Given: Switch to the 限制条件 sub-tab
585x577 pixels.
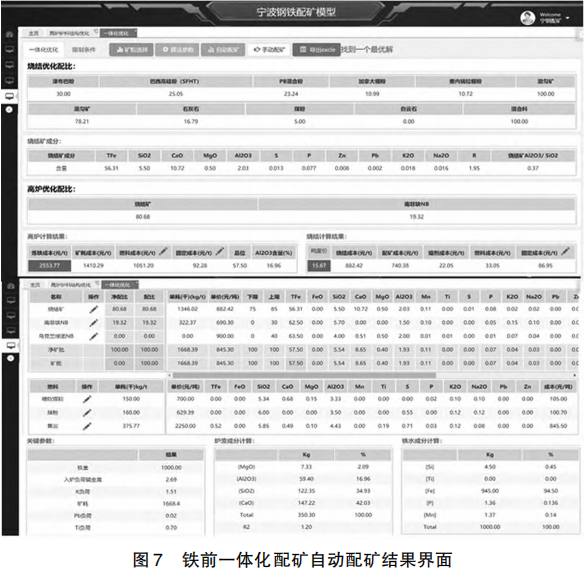Looking at the screenshot, I should [84, 50].
